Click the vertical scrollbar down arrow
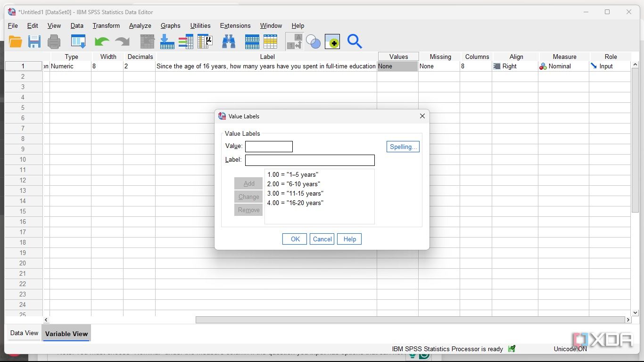 [x=635, y=312]
